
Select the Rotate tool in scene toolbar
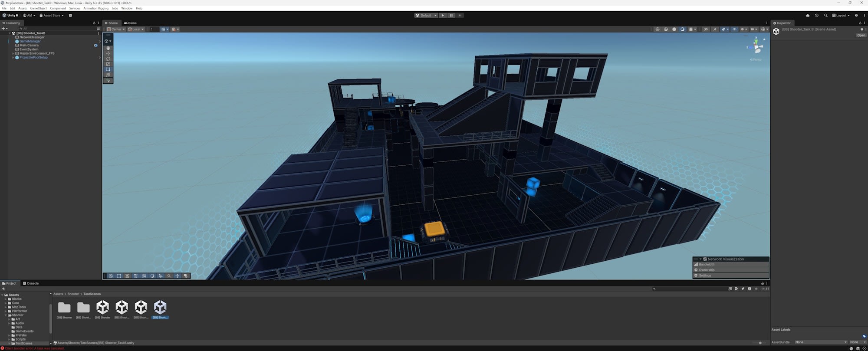click(x=108, y=59)
